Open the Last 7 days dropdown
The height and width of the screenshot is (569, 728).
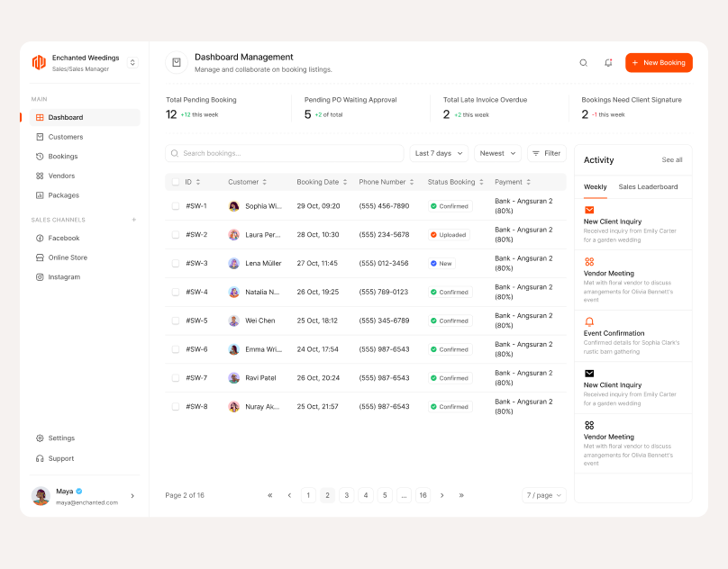(x=439, y=153)
